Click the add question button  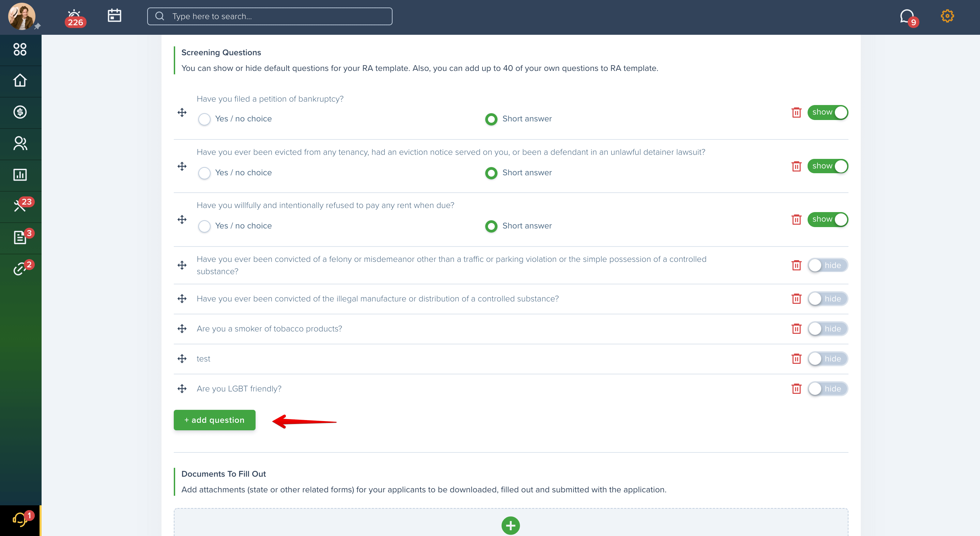click(x=215, y=420)
